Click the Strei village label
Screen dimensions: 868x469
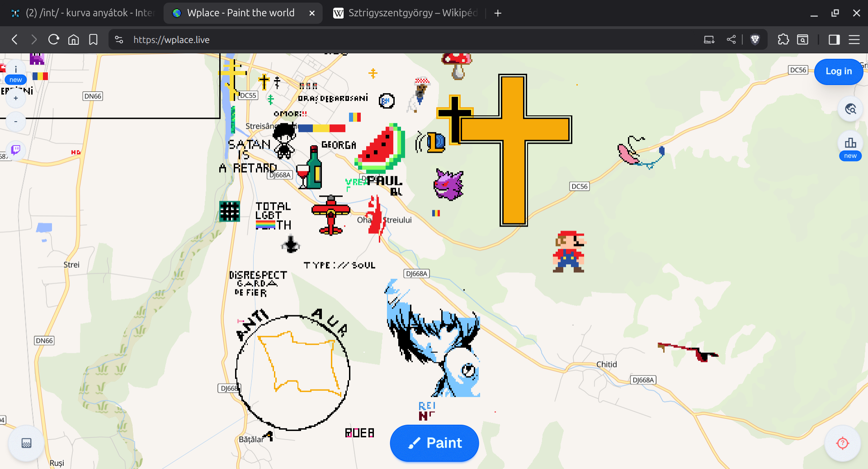[71, 265]
